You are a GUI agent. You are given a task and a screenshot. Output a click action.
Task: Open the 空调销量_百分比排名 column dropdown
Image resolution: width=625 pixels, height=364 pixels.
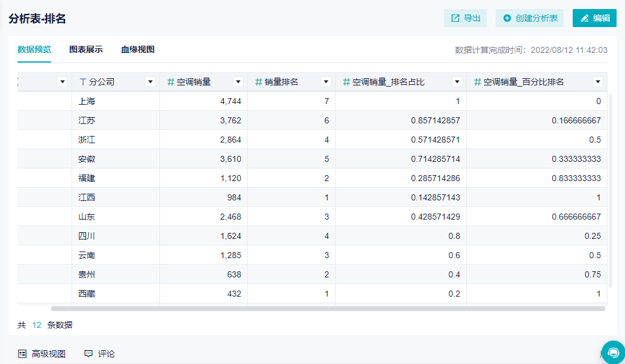pos(598,82)
